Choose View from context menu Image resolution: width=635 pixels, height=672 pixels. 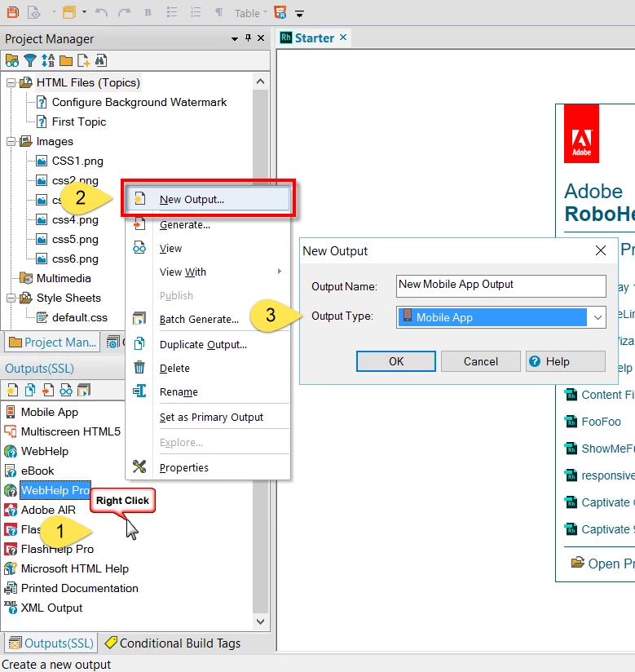208,248
